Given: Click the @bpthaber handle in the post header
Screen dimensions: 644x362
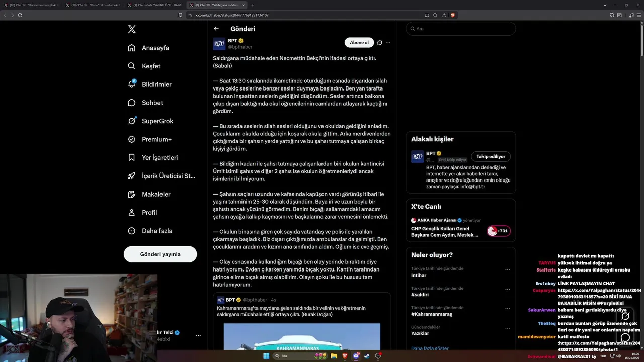Looking at the screenshot, I should coord(240,47).
